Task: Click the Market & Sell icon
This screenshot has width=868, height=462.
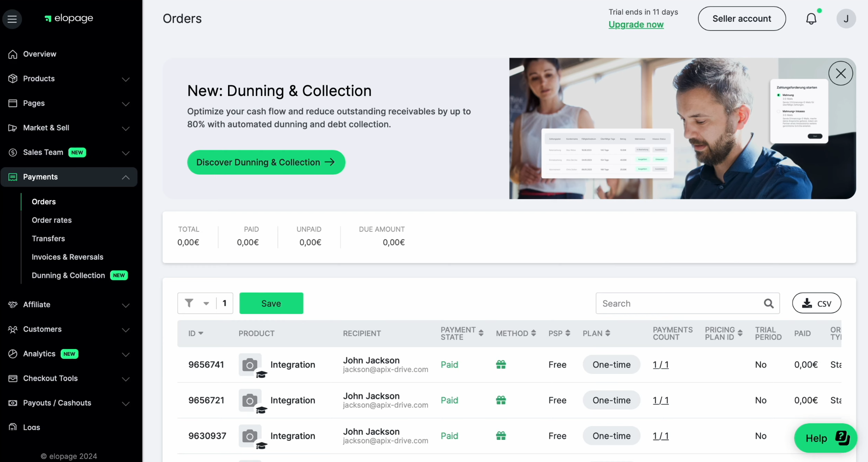Action: 13,128
